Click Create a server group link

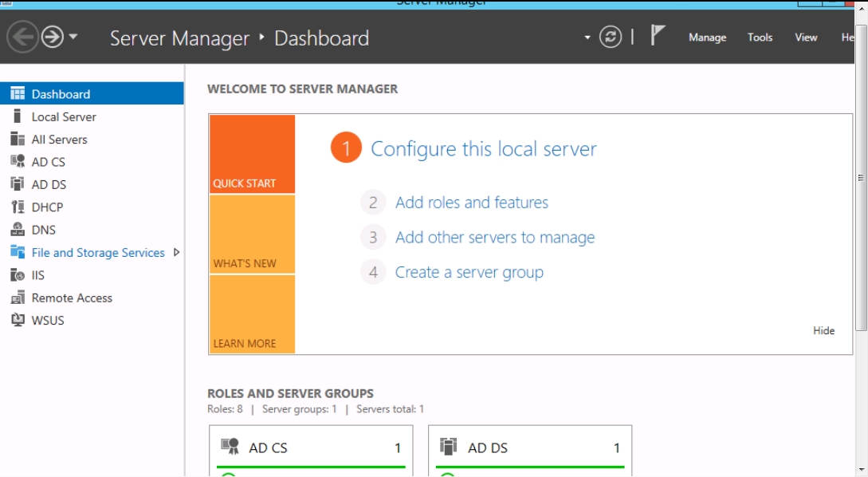(x=469, y=272)
